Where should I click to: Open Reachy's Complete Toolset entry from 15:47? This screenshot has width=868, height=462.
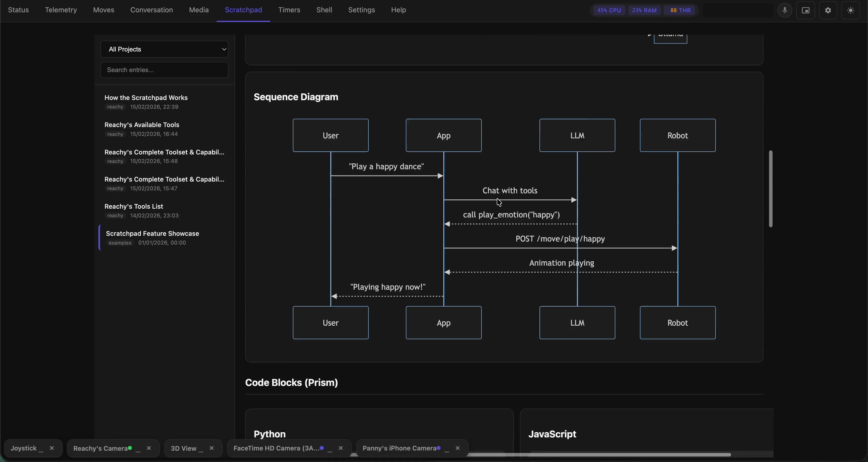165,183
